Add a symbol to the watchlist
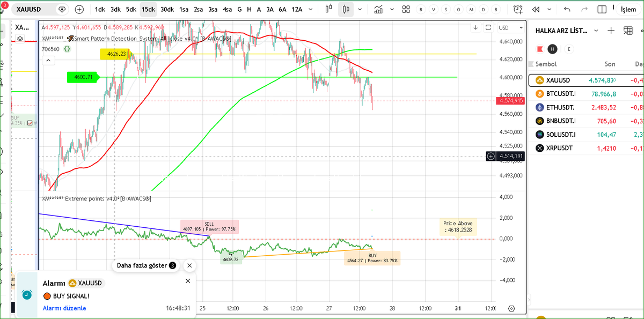The height and width of the screenshot is (319, 644). click(611, 31)
